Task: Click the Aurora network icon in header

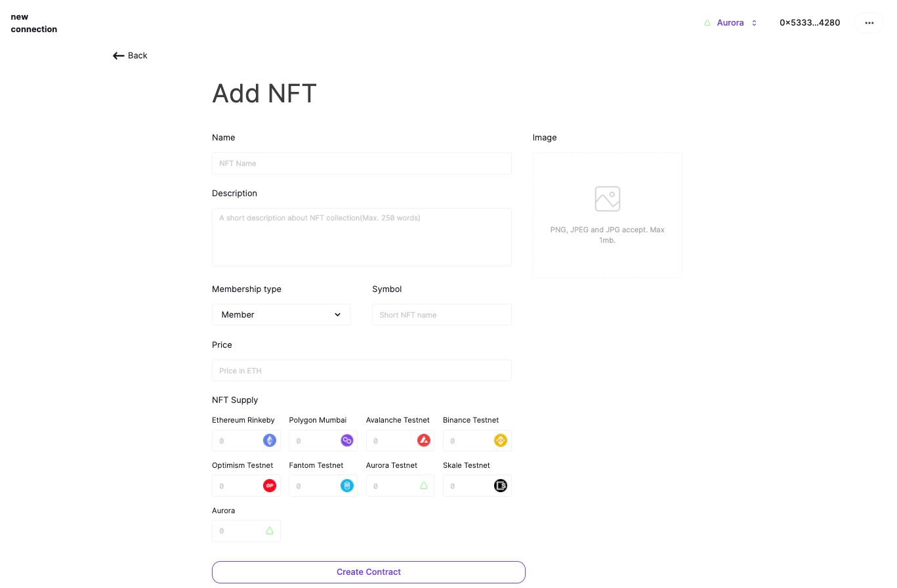Action: (707, 23)
